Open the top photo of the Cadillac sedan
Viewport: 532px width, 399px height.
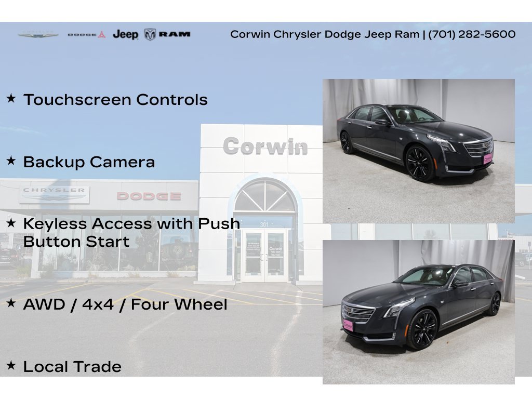click(x=419, y=151)
